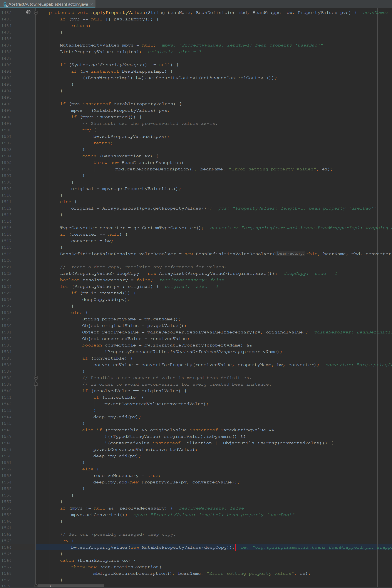This screenshot has height=588, width=392.
Task: Click the horizontal scrollbar thumb below the code
Action: [x=71, y=586]
